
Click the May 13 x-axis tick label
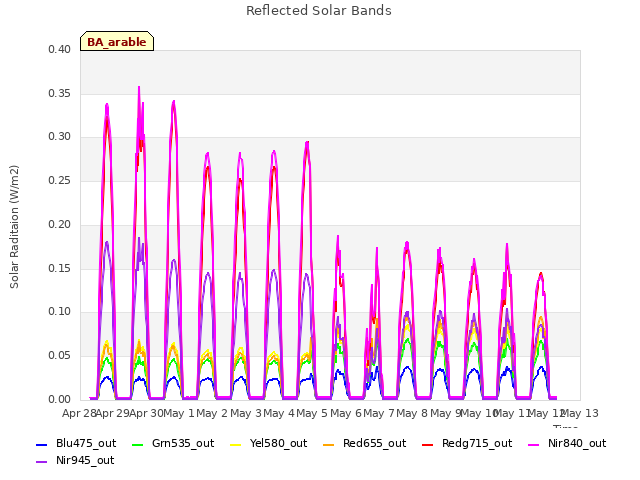point(580,413)
